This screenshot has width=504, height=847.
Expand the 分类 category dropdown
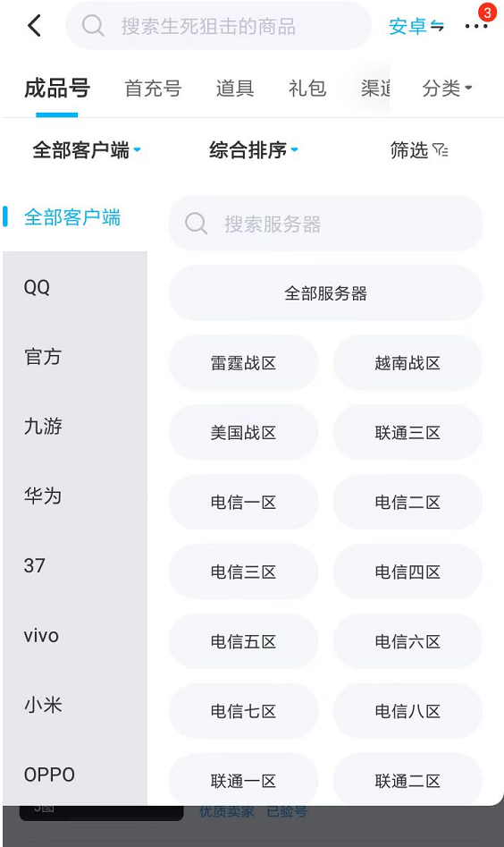(447, 88)
